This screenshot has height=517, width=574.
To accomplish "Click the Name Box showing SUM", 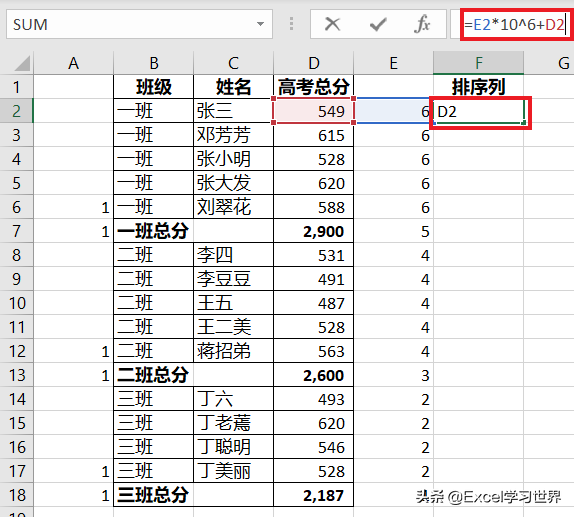I will pyautogui.click(x=139, y=25).
